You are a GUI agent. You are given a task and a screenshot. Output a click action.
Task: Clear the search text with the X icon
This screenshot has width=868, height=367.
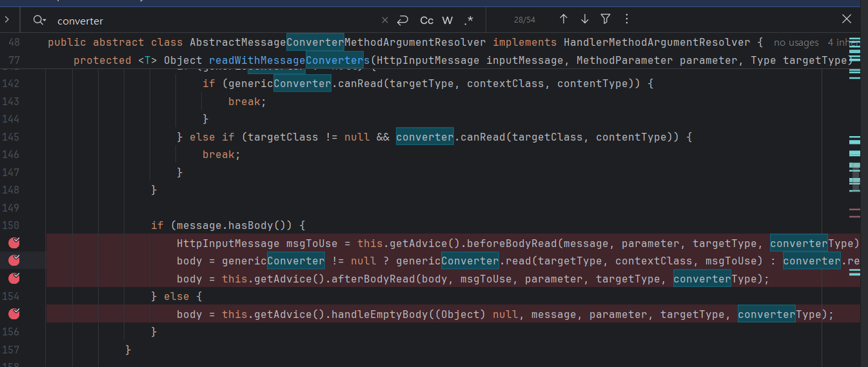click(384, 20)
